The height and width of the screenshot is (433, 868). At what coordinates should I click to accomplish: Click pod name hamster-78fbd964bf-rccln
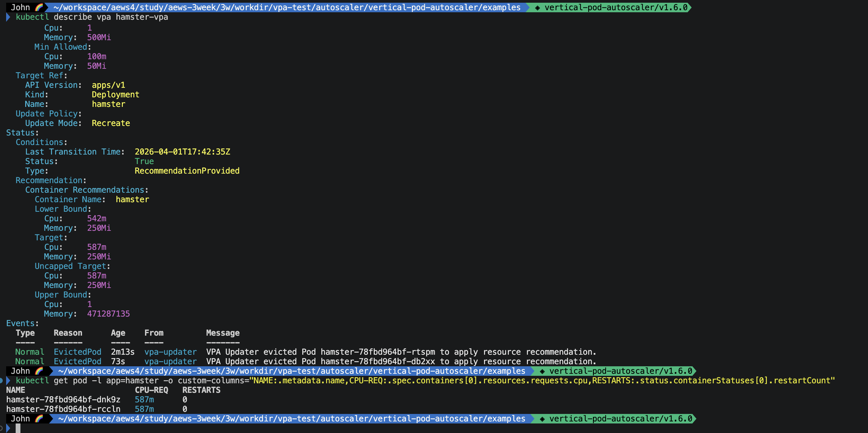point(63,409)
